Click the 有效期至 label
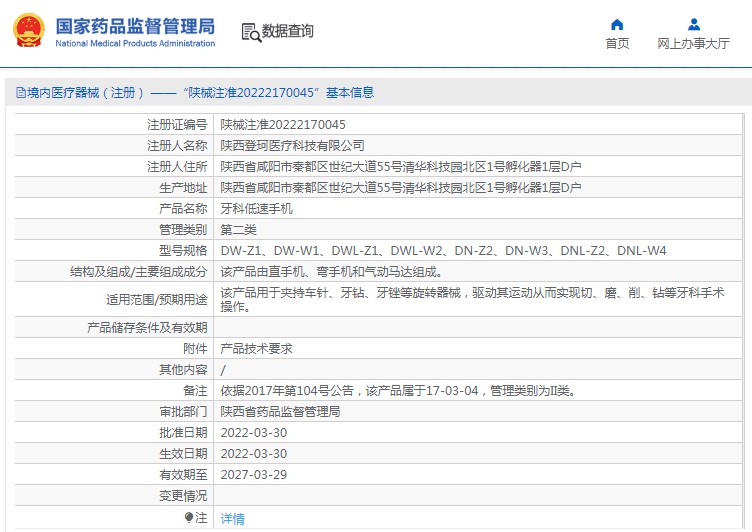752x532 pixels. [183, 475]
